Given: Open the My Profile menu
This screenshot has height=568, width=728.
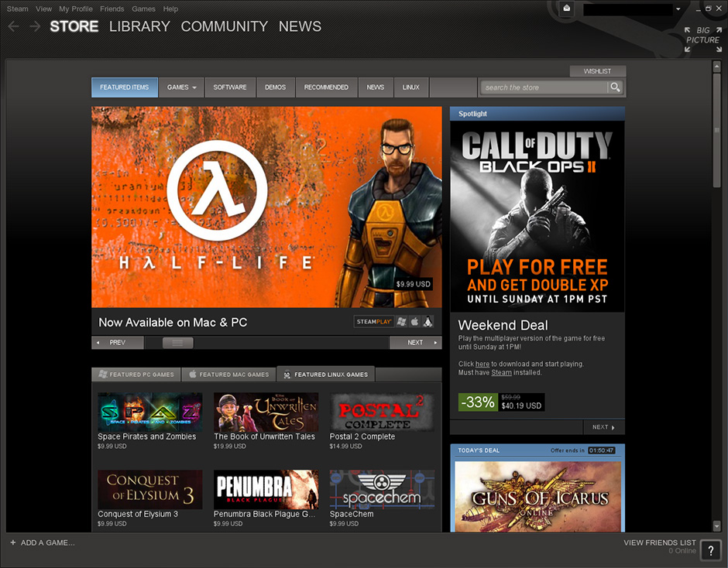Looking at the screenshot, I should pos(76,9).
